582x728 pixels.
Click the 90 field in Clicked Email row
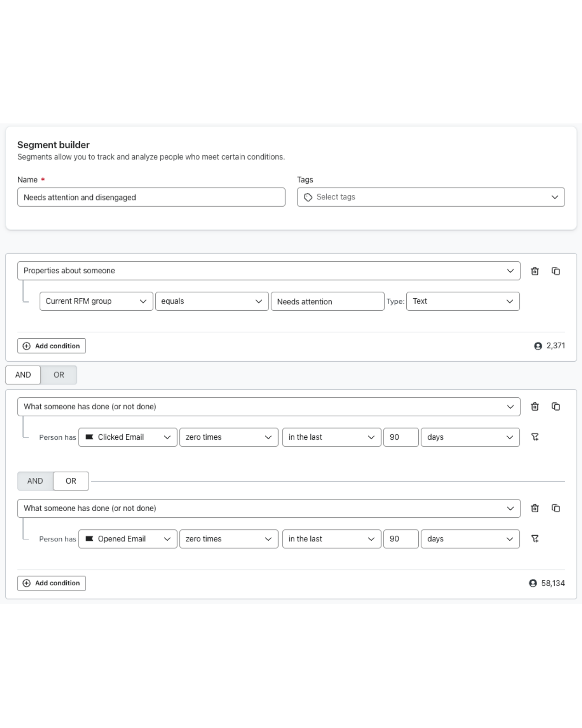[401, 437]
